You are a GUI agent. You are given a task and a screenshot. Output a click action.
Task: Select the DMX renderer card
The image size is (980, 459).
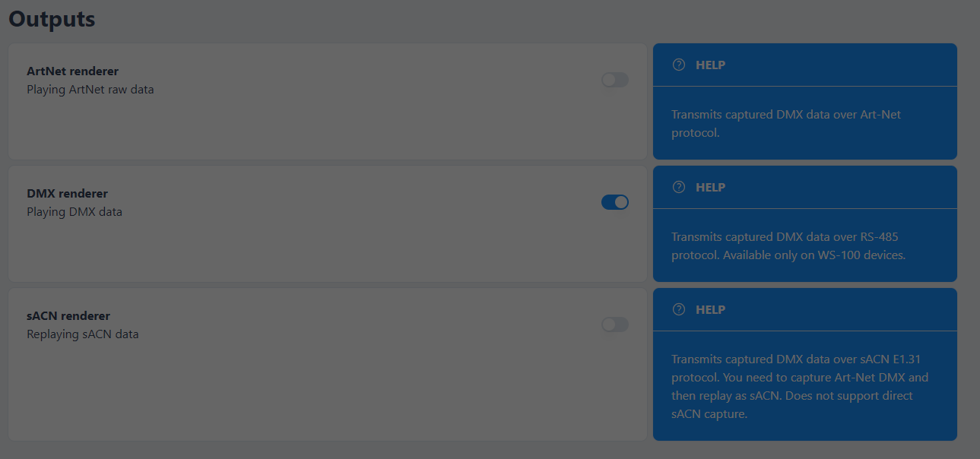(x=327, y=223)
